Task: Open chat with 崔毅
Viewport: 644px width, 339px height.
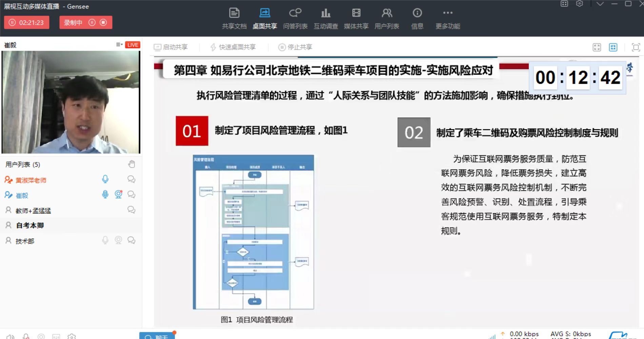Action: click(x=131, y=194)
